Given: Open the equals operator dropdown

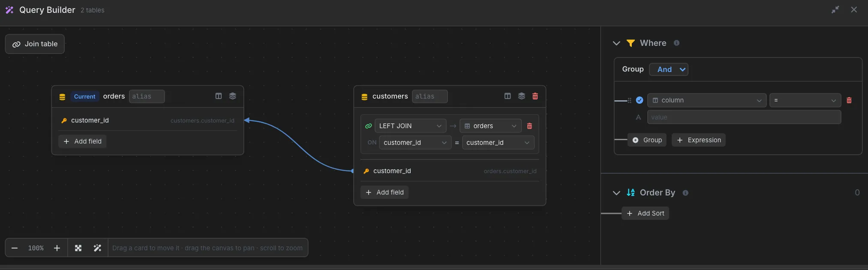Looking at the screenshot, I should click(805, 100).
